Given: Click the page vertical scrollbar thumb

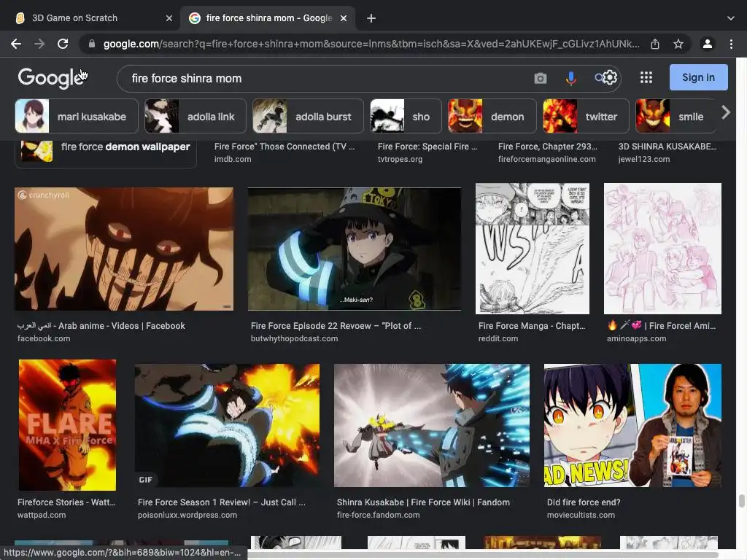Looking at the screenshot, I should tap(742, 502).
